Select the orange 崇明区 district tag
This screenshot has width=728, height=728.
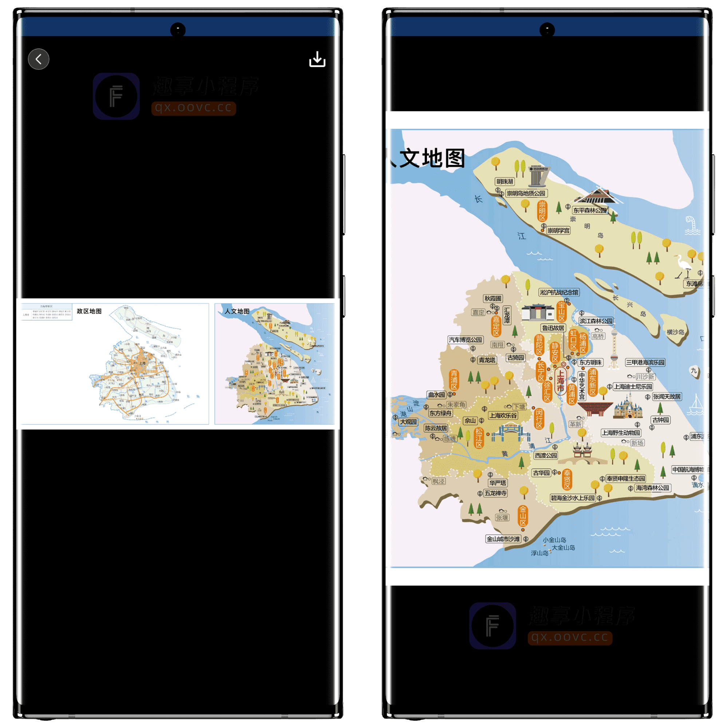[x=542, y=211]
